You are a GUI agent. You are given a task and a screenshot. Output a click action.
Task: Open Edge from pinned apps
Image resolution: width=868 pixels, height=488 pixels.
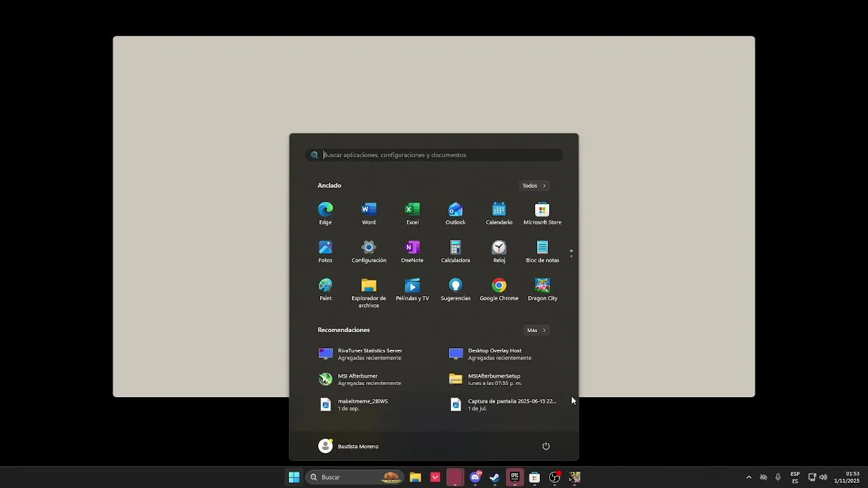(325, 213)
